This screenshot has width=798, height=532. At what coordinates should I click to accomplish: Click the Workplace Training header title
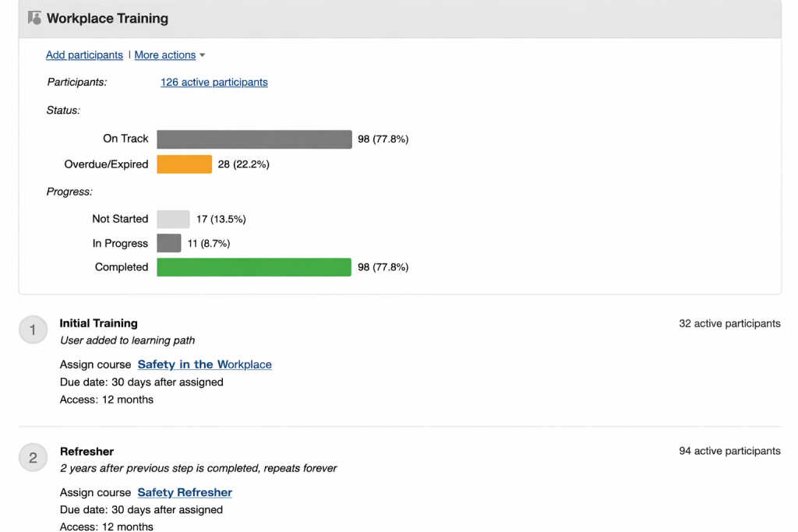click(x=108, y=18)
